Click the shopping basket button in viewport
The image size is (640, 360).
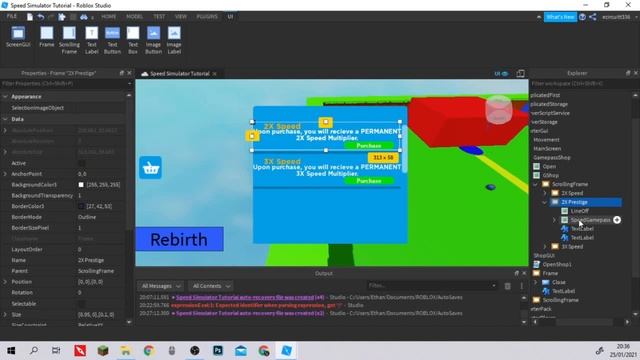click(151, 167)
